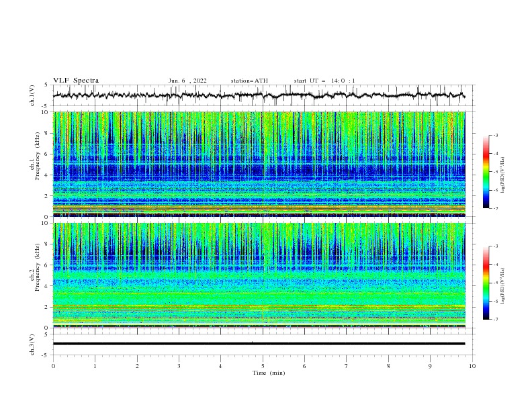Click the ch.2 spectrogram panel
532x411 pixels.
[x=259, y=275]
